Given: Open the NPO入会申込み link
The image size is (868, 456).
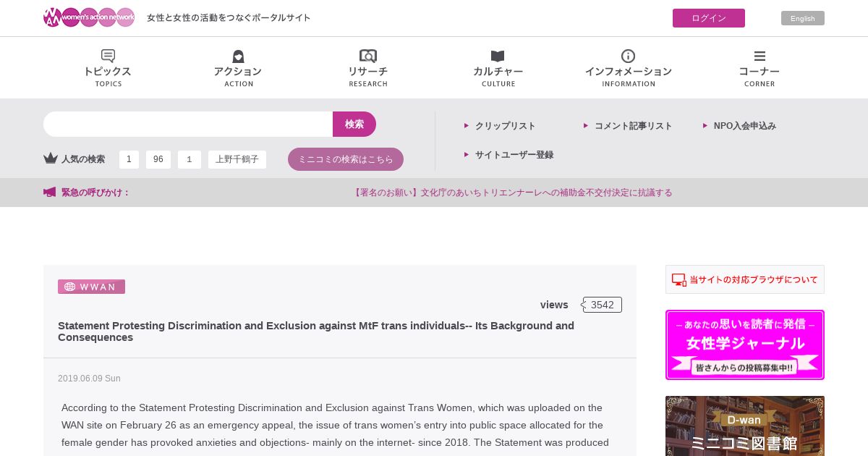Looking at the screenshot, I should 744,126.
